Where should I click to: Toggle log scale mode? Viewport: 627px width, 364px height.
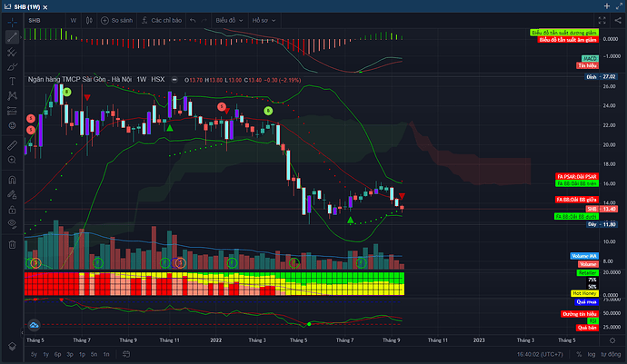pos(592,354)
